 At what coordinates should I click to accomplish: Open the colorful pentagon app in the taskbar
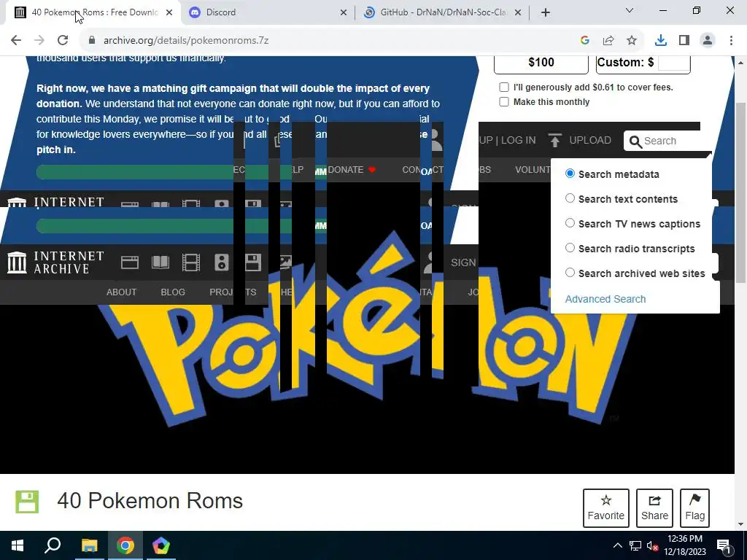click(x=161, y=545)
